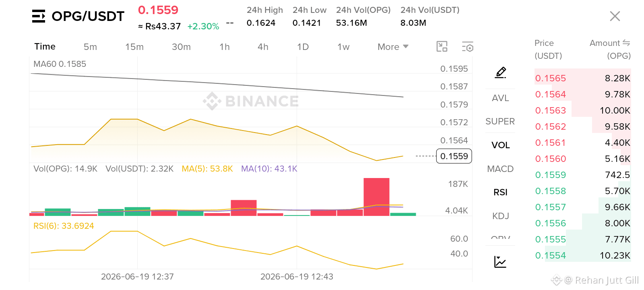Open chart fullscreen expand icon
This screenshot has height=290, width=644.
(442, 47)
